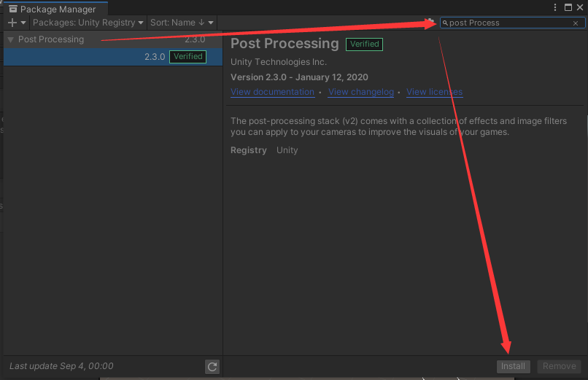The image size is (588, 380).
Task: Clear the search text with X
Action: (576, 23)
